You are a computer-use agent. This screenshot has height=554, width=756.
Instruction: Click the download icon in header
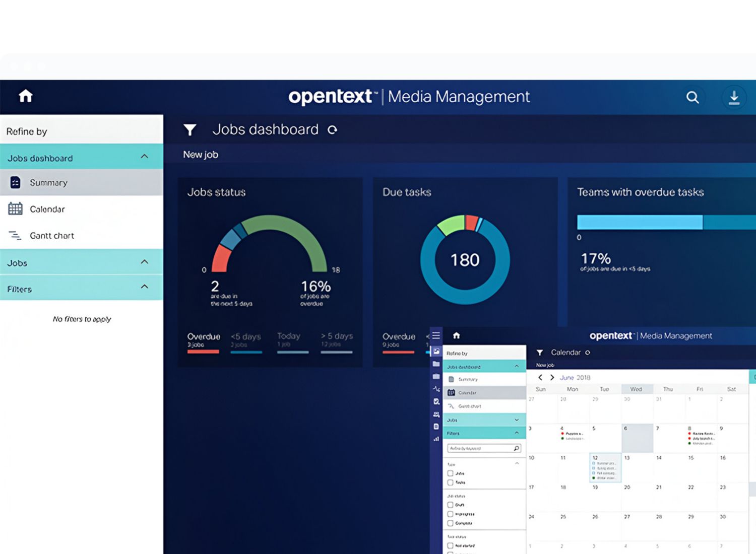click(734, 97)
